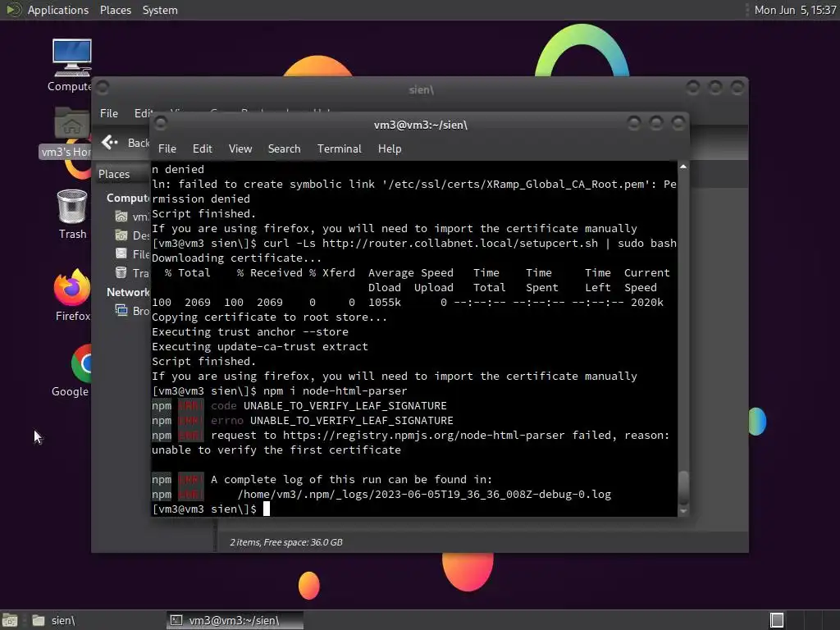
Task: Click terminal scrollbar down arrow
Action: click(683, 511)
